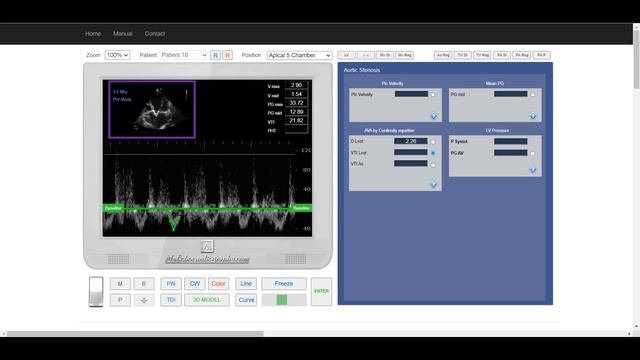Click the PA St preset button

pos(502,55)
